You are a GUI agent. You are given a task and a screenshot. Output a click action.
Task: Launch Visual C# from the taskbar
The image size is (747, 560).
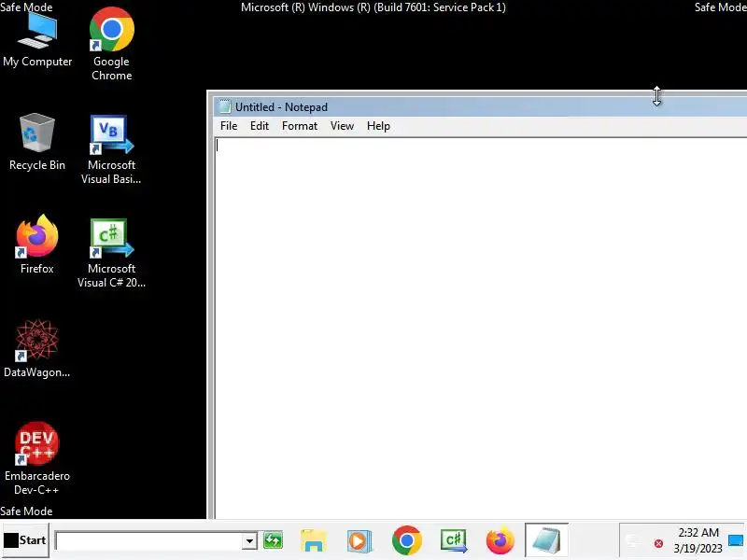pos(454,541)
